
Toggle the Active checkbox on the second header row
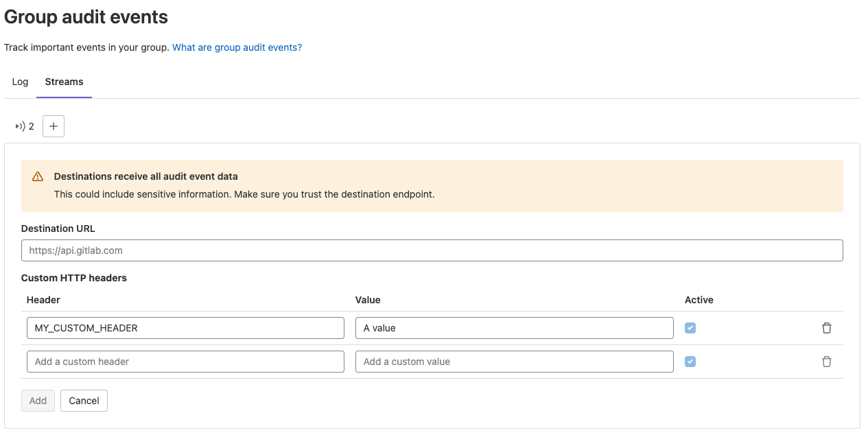point(690,362)
